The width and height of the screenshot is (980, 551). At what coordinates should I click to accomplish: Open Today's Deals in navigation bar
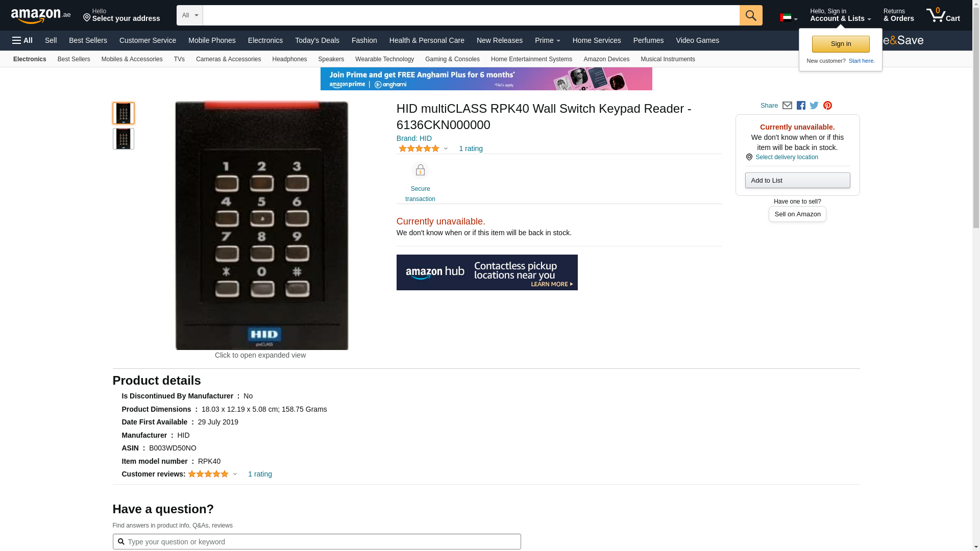(317, 40)
